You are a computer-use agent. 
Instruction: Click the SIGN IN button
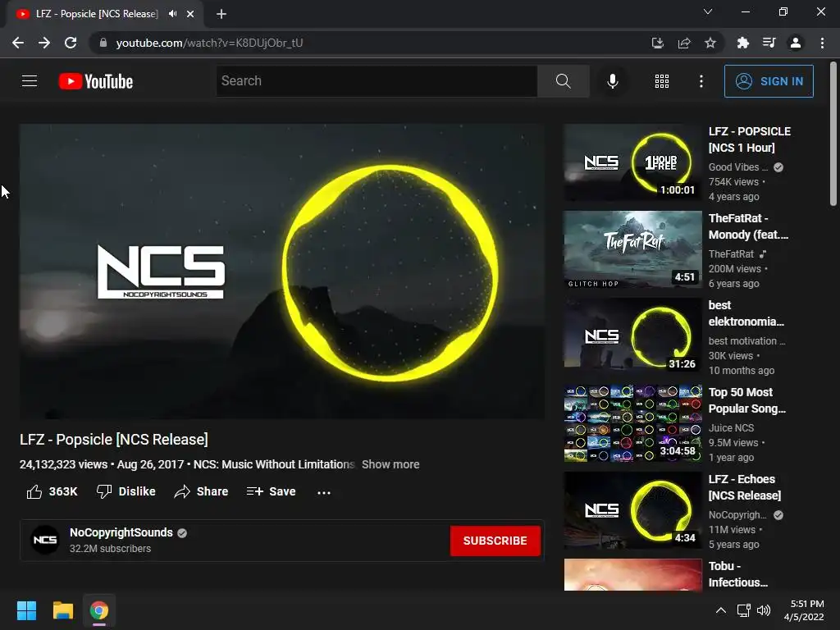[x=769, y=81]
